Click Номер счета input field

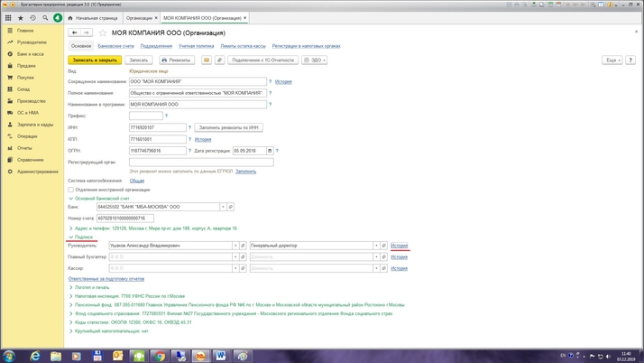(125, 219)
